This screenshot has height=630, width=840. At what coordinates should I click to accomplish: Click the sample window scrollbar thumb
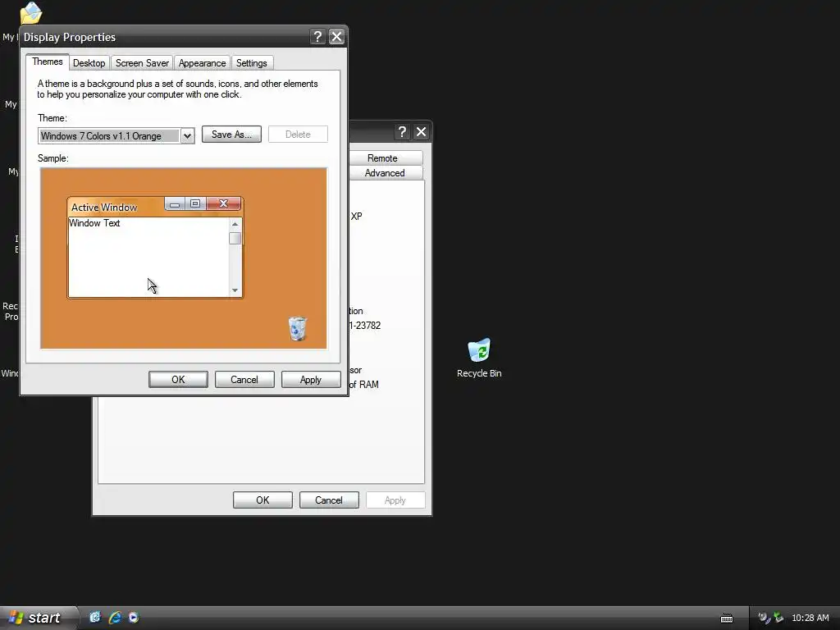point(235,239)
